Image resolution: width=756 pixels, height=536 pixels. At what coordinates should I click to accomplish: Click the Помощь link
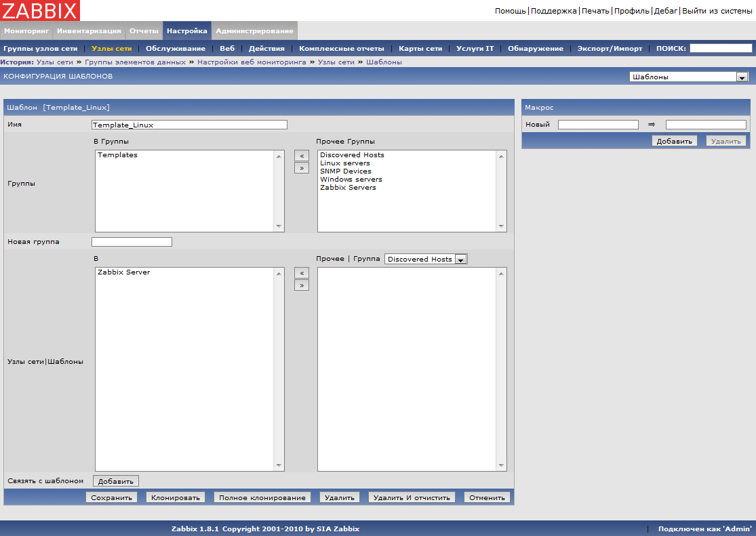click(510, 11)
